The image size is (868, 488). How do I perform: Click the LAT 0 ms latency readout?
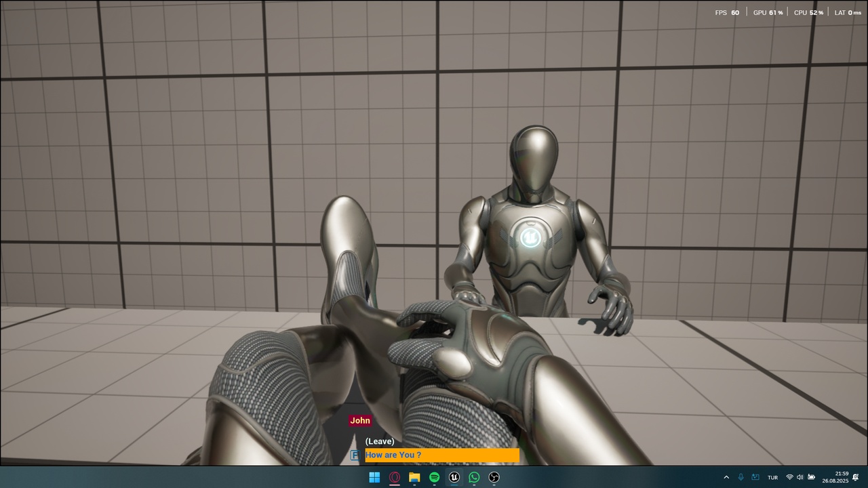tap(848, 12)
